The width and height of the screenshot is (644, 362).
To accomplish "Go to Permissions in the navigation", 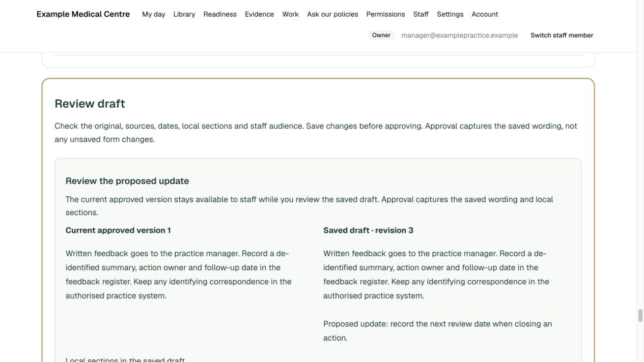I will 385,14.
